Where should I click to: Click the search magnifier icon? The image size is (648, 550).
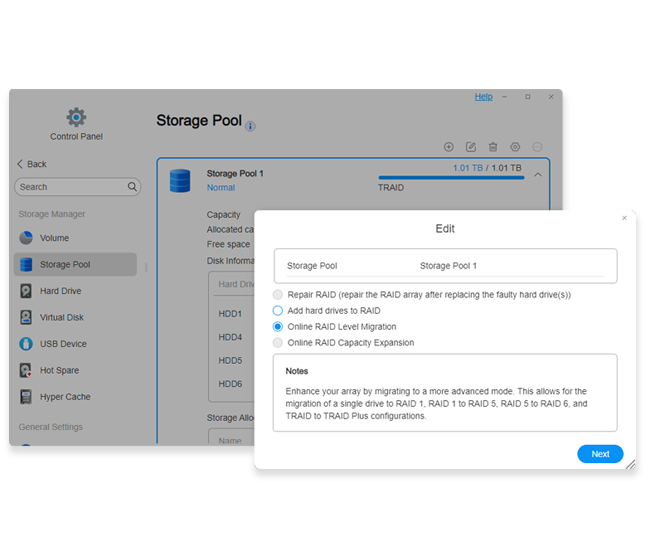(133, 187)
